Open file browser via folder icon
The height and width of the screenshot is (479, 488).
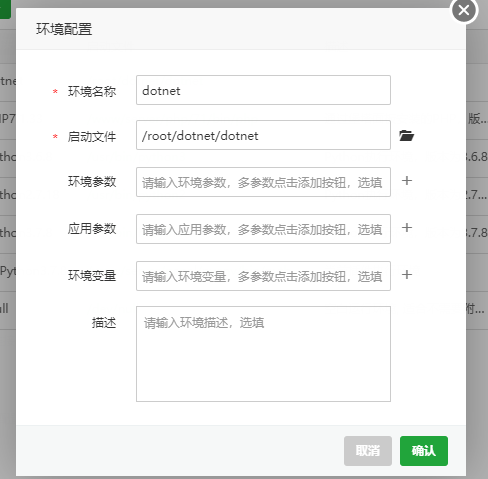pos(406,136)
